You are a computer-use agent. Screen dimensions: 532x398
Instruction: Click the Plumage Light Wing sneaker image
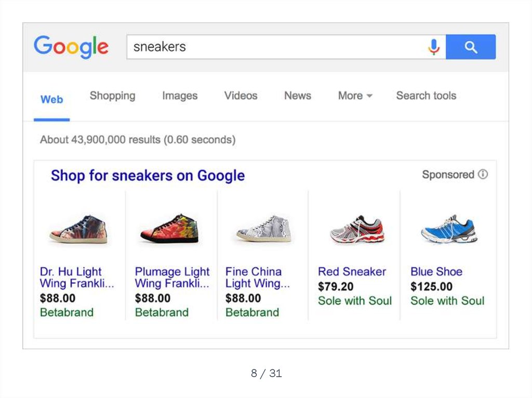(169, 229)
